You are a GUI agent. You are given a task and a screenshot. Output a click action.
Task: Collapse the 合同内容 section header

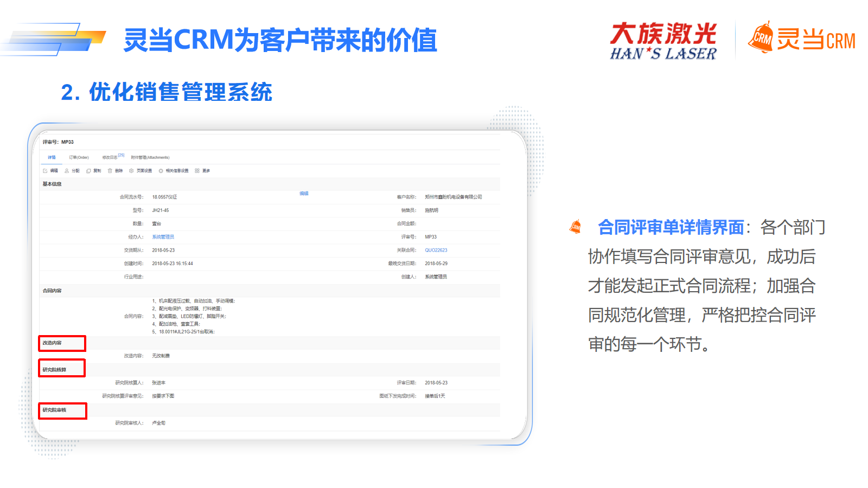pyautogui.click(x=52, y=291)
